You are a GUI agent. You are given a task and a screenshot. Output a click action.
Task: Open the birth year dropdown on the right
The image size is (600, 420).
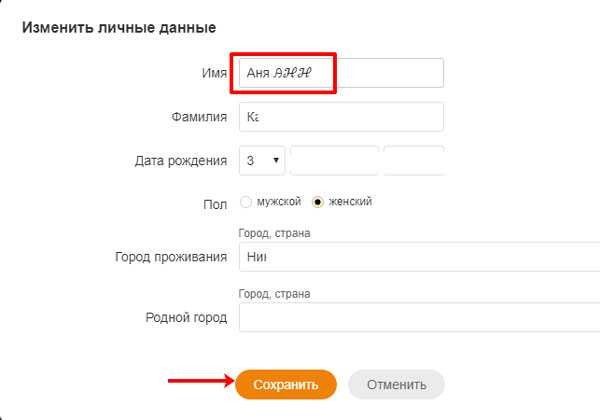pyautogui.click(x=414, y=160)
